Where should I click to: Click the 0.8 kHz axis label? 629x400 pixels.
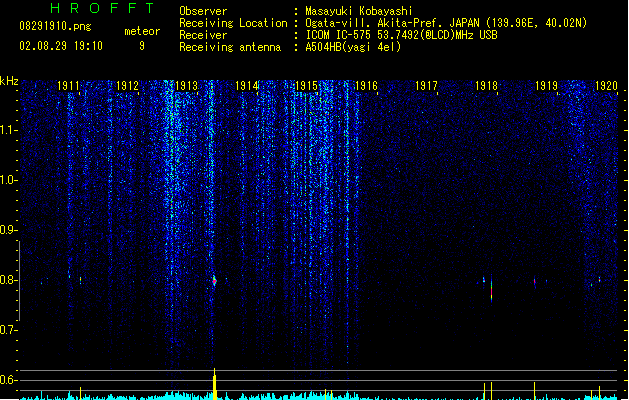tap(8, 280)
